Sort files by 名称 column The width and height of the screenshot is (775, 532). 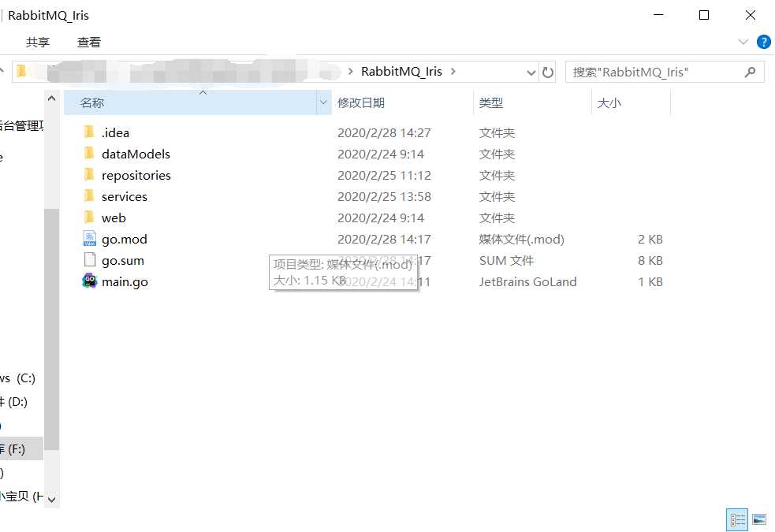(190, 102)
